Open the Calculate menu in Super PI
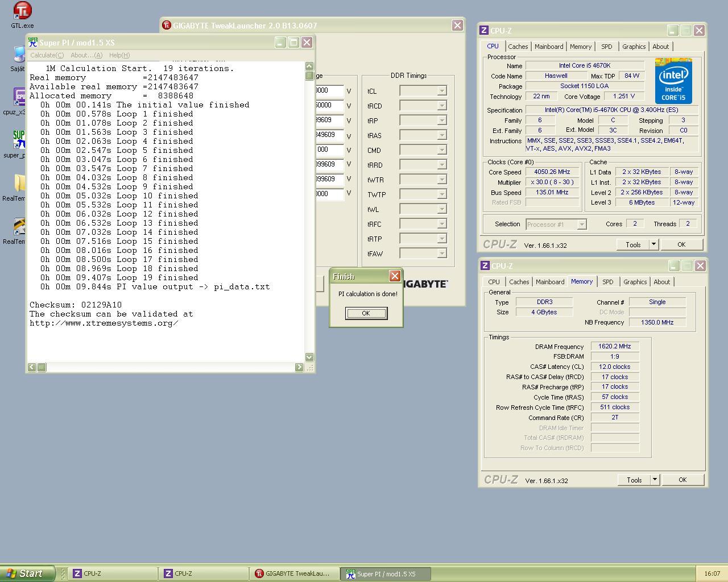This screenshot has height=582, width=728. [x=47, y=55]
